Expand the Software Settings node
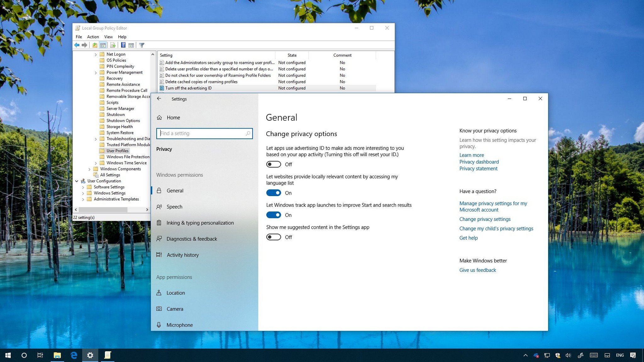Image resolution: width=644 pixels, height=362 pixels. (x=83, y=187)
